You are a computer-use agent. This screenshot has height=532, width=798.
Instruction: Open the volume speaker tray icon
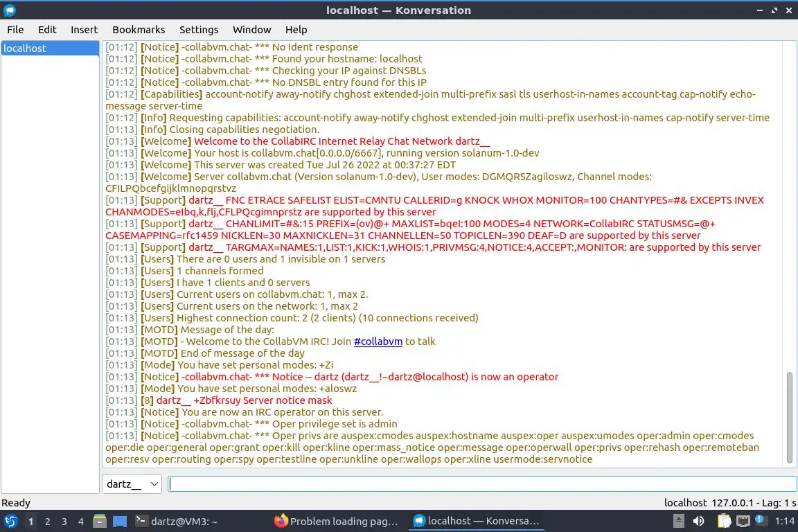(699, 521)
